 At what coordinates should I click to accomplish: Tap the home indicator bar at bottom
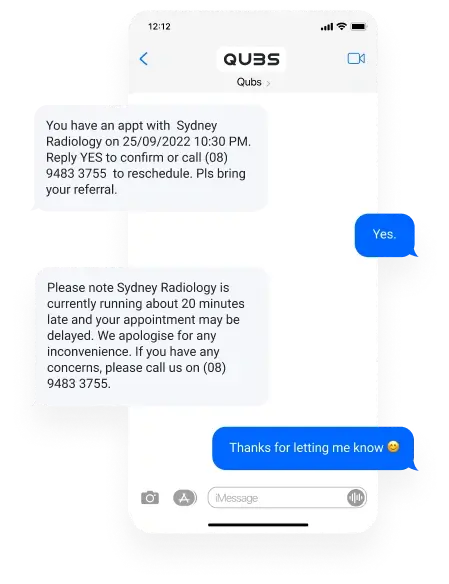(258, 525)
